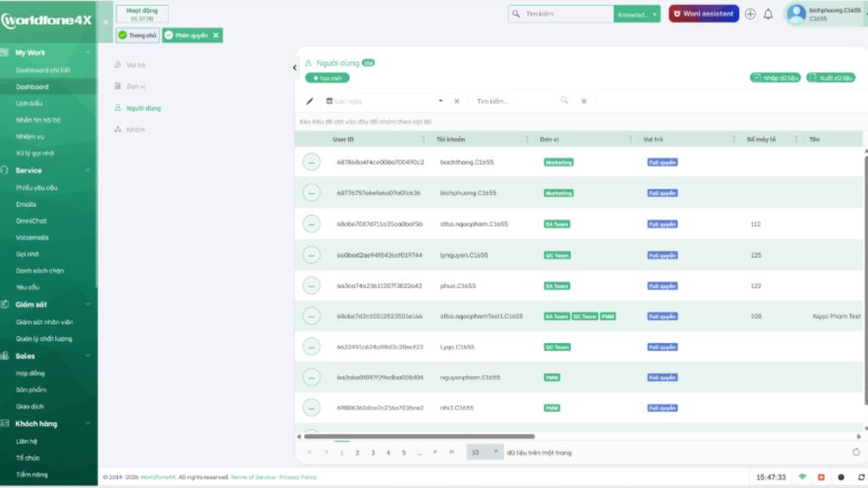Image resolution: width=868 pixels, height=488 pixels.
Task: Click the Nhập dữ liệu import button
Action: (x=775, y=78)
